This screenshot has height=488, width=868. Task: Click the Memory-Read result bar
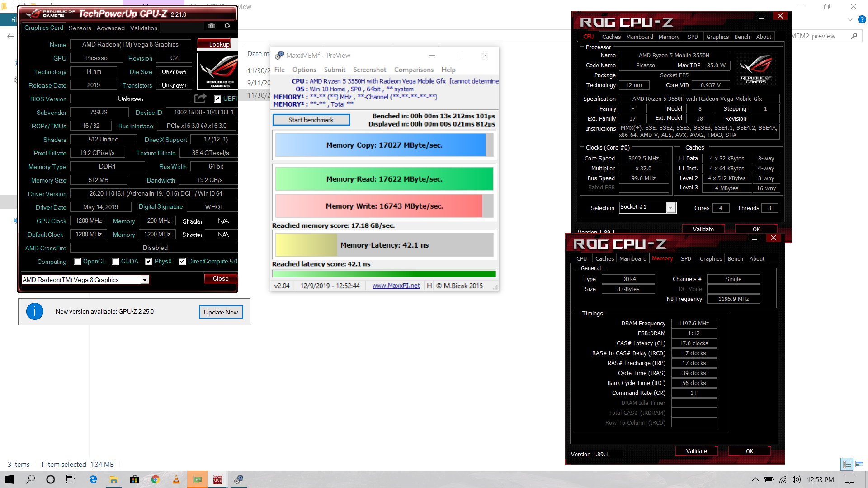[x=384, y=179]
